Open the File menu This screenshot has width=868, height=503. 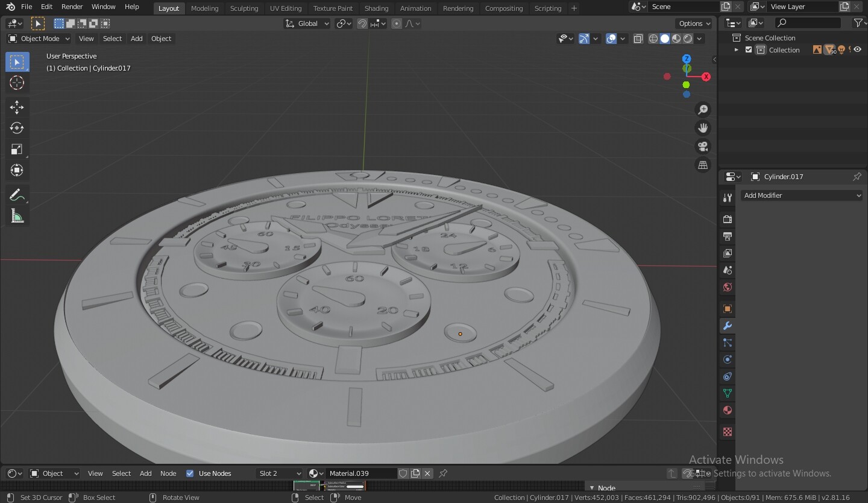(27, 7)
